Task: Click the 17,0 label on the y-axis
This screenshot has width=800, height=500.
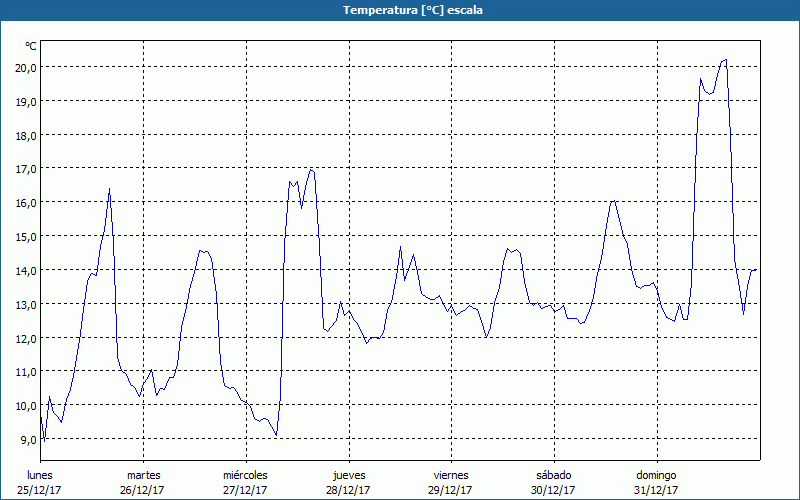Action: [x=25, y=169]
